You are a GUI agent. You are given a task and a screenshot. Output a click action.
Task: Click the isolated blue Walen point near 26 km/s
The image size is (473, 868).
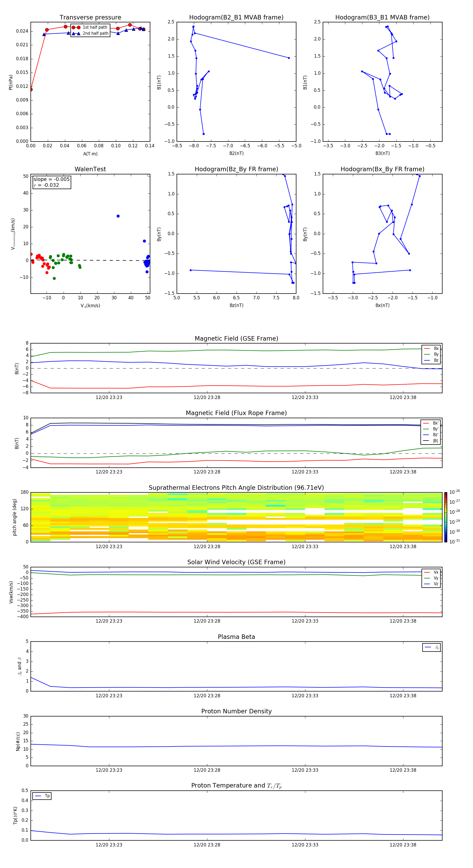[118, 216]
